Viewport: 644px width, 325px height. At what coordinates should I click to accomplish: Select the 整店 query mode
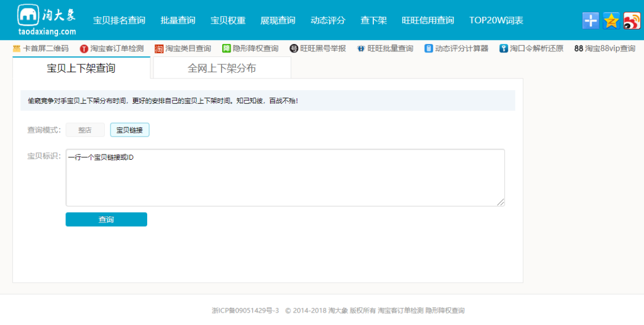point(85,130)
